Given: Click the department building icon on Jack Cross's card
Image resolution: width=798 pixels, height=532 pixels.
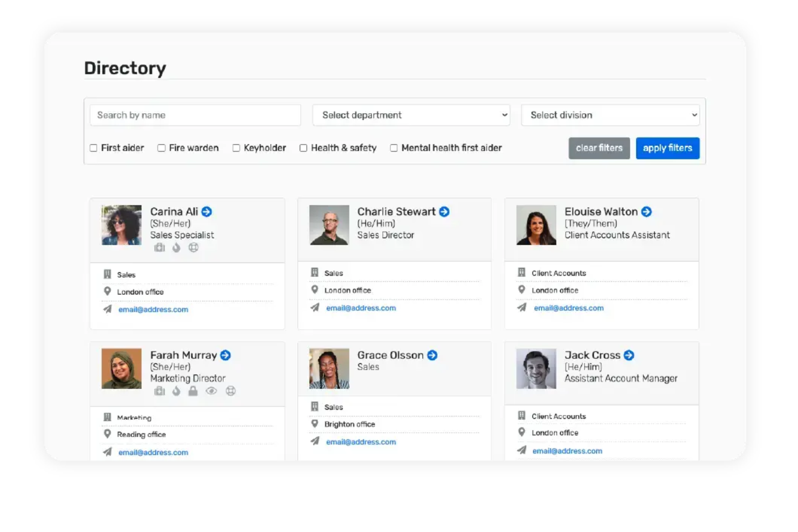Looking at the screenshot, I should coord(521,416).
